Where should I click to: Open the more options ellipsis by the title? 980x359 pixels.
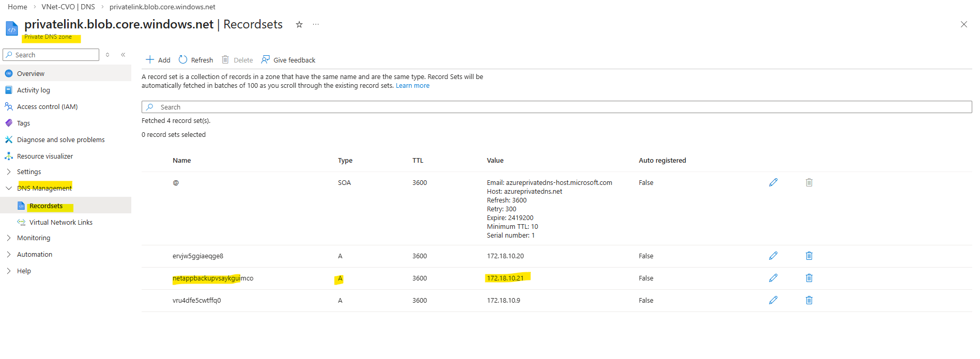(x=316, y=24)
